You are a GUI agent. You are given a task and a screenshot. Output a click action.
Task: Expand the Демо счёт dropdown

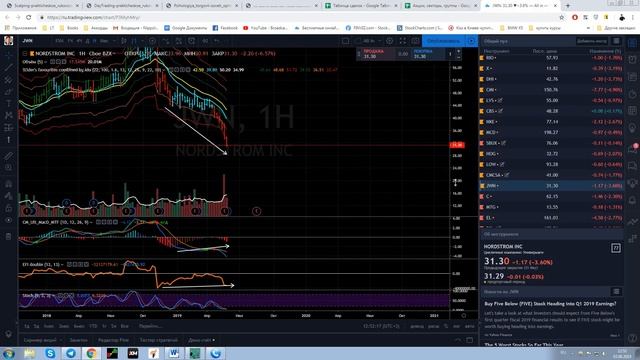(201, 340)
